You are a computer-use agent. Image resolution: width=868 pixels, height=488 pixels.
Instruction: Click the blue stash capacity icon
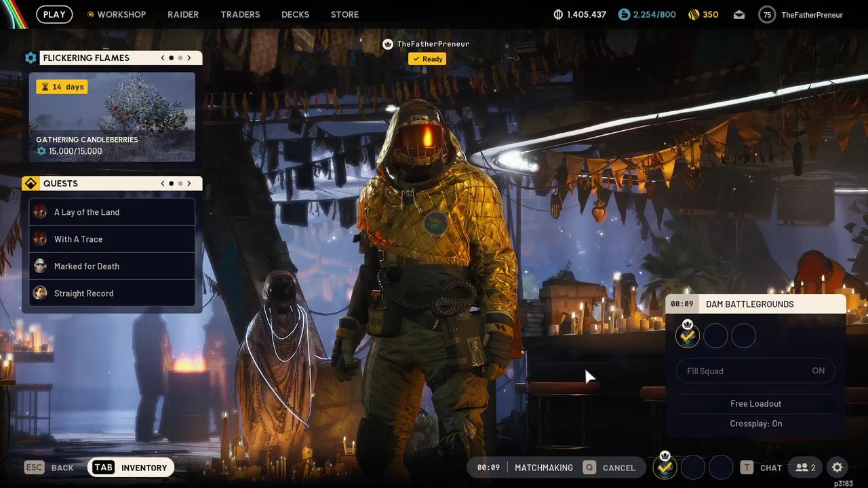(624, 14)
